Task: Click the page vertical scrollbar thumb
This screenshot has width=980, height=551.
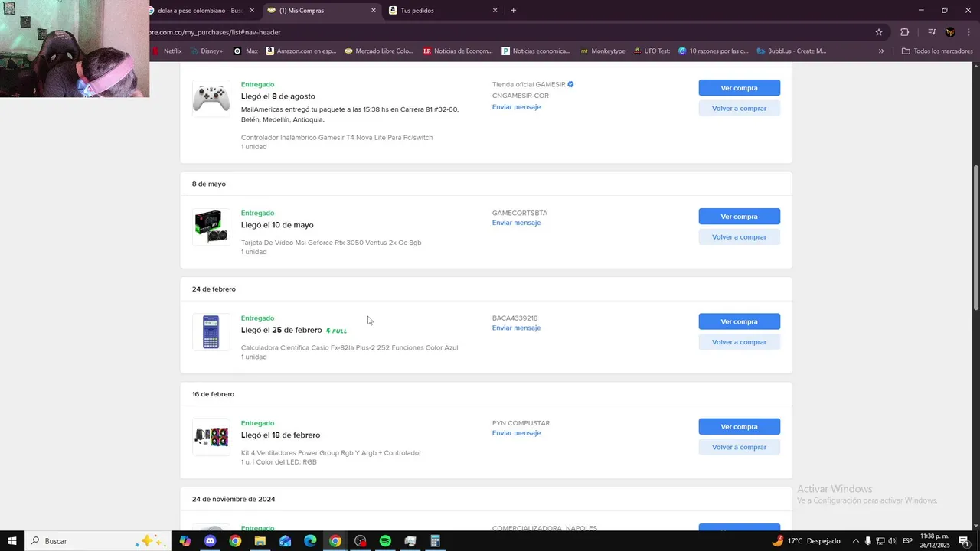Action: [x=975, y=237]
